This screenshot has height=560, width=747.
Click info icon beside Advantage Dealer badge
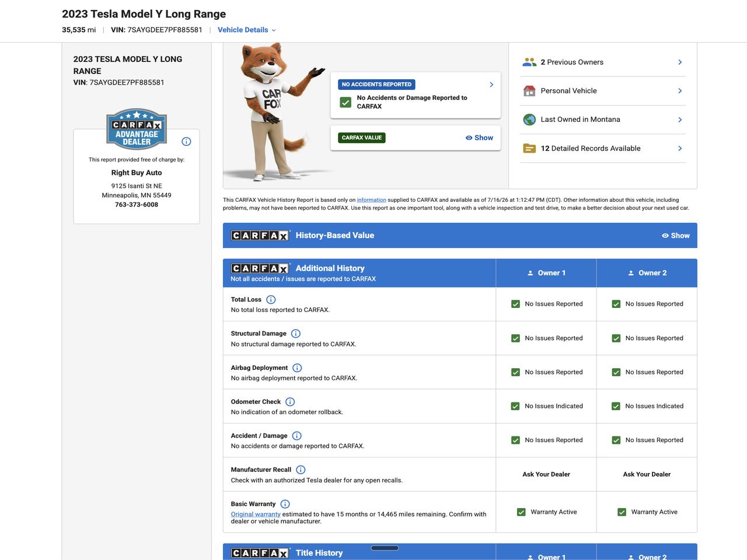[x=186, y=142]
